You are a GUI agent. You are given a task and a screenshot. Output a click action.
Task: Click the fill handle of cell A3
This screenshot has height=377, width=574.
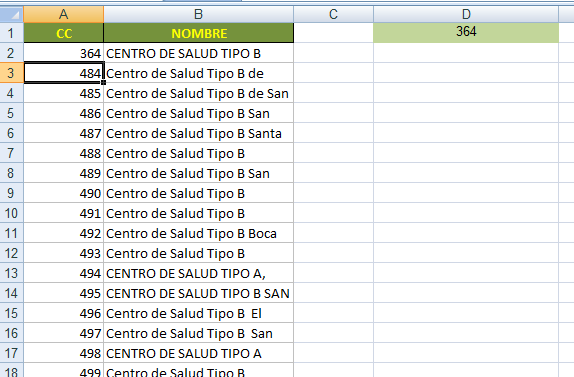click(104, 83)
